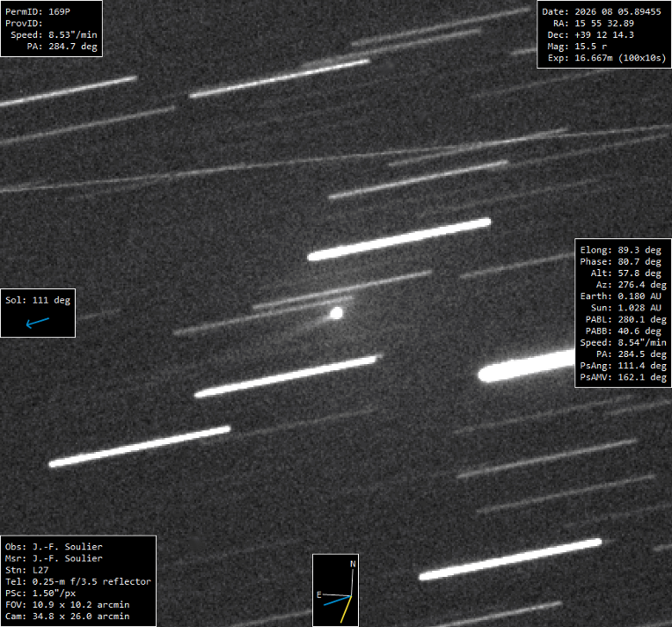672x627 pixels.
Task: Click the Exp: 16.667m (100x10s) entry
Action: click(x=607, y=58)
